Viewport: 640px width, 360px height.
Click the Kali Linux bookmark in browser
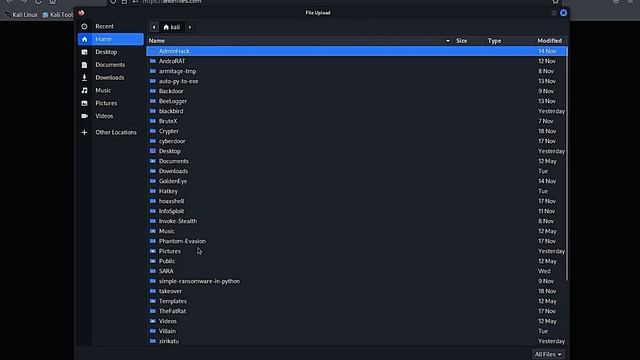[x=21, y=15]
